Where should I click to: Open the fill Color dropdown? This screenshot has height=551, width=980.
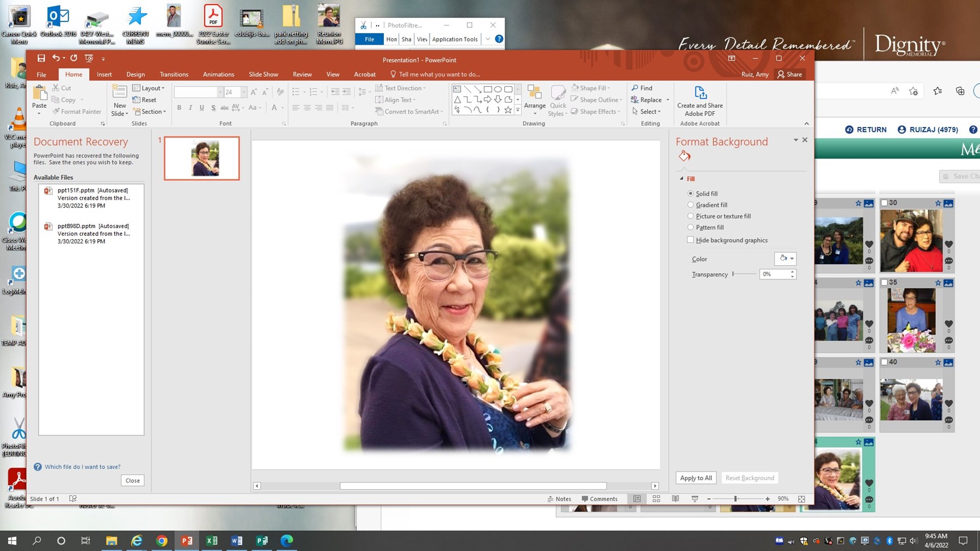tap(785, 259)
